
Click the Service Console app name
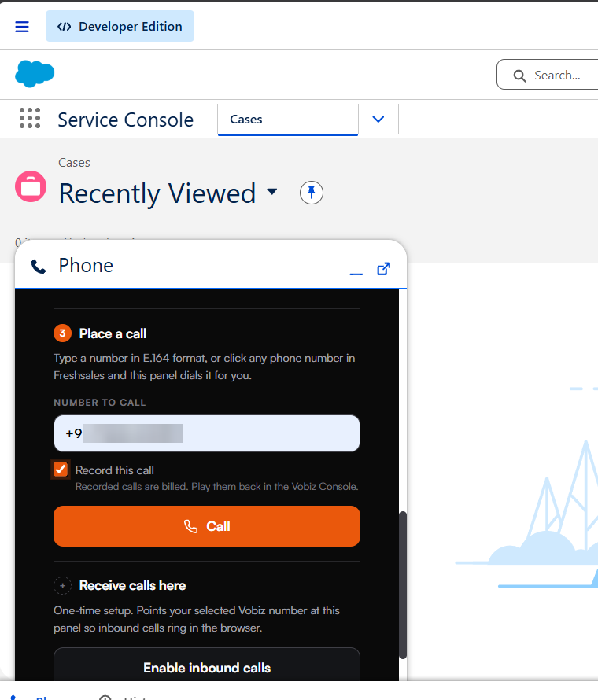125,120
